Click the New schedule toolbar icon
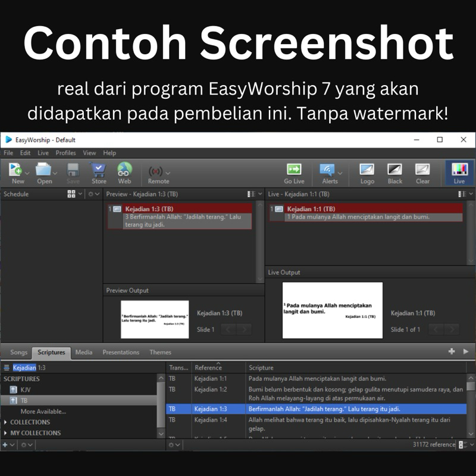476x476 pixels. 15,170
